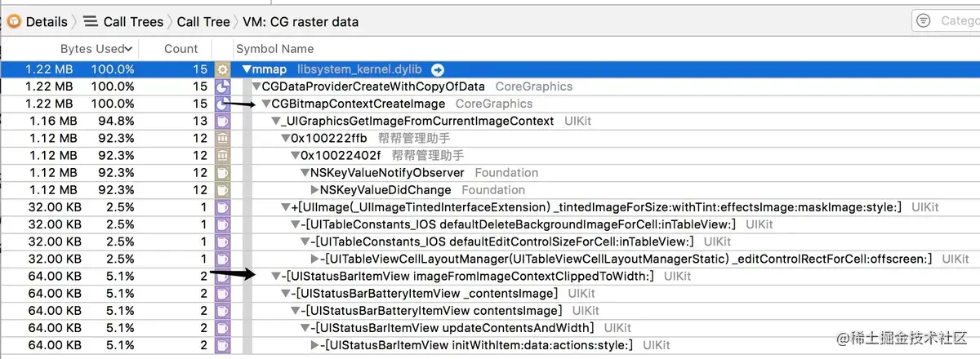Image resolution: width=980 pixels, height=359 pixels.
Task: Select UIStatusBarItemView imageFromImageContextClippedToWidth row
Action: (x=490, y=277)
